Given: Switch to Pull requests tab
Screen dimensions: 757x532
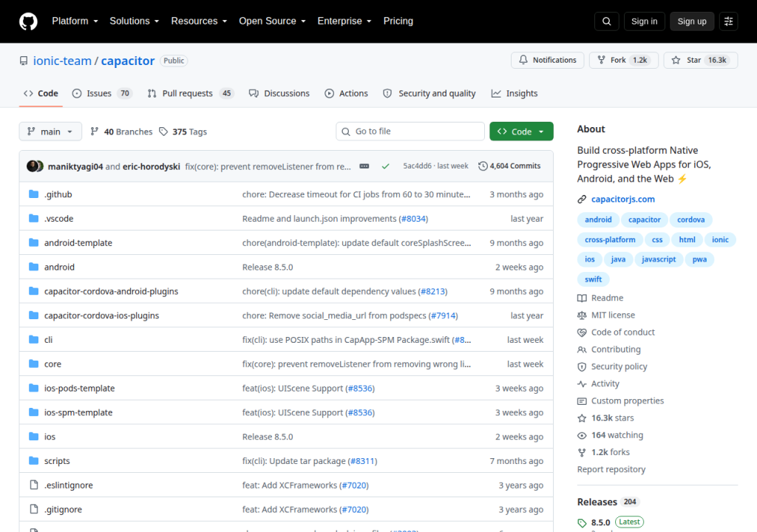Looking at the screenshot, I should pyautogui.click(x=191, y=94).
